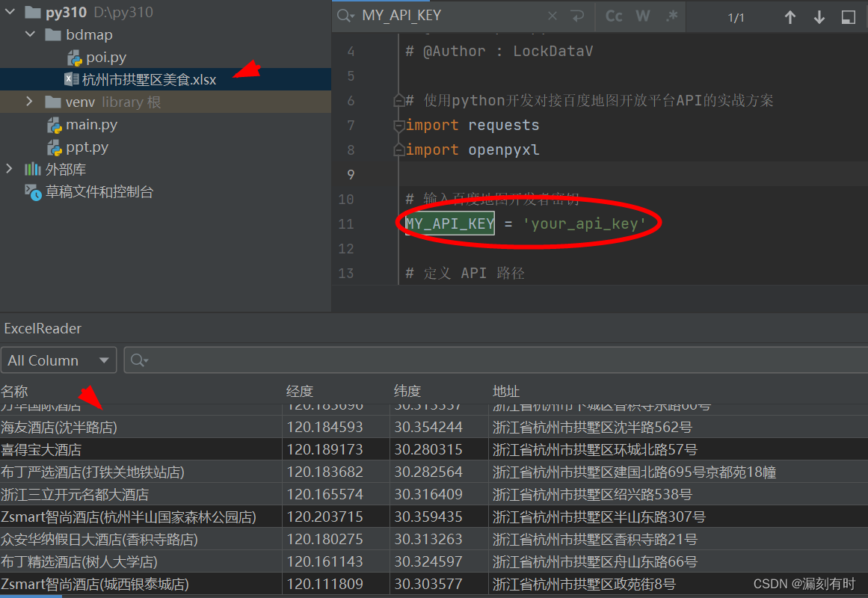Click the ppt.py Python file icon
This screenshot has height=598, width=868.
[55, 148]
